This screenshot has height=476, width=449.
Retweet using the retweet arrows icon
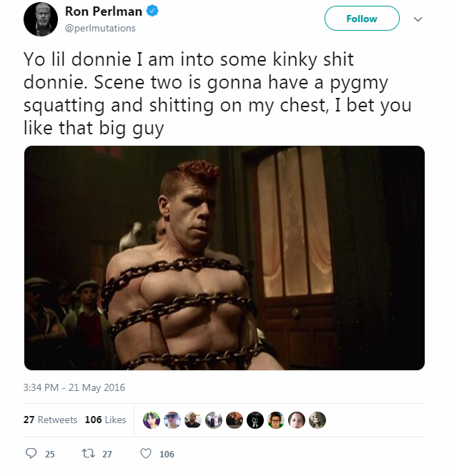91,454
